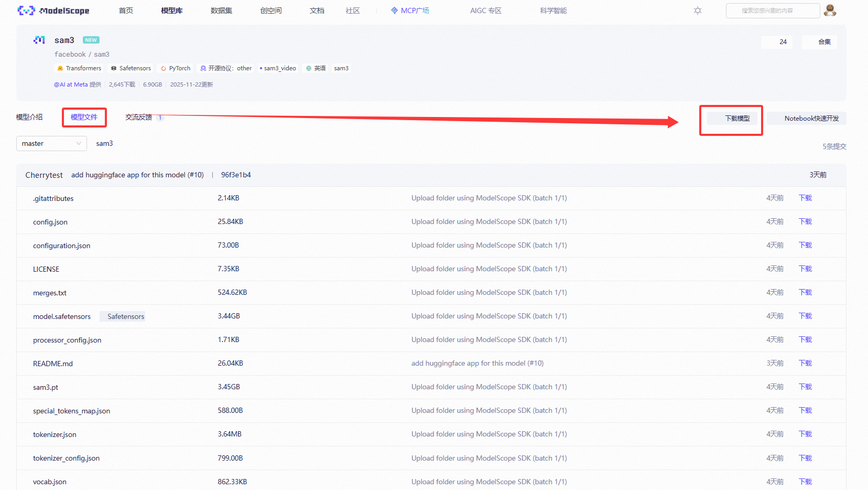Click the Safetensors tag in model header
This screenshot has height=490, width=868.
[131, 68]
